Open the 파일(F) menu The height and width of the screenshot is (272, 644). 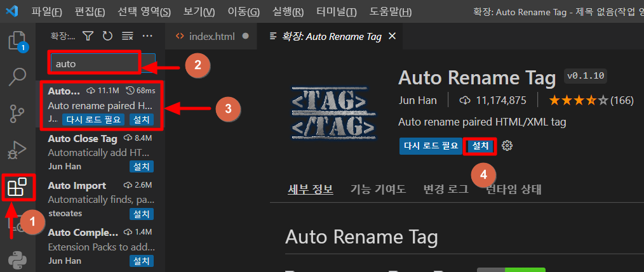point(47,12)
